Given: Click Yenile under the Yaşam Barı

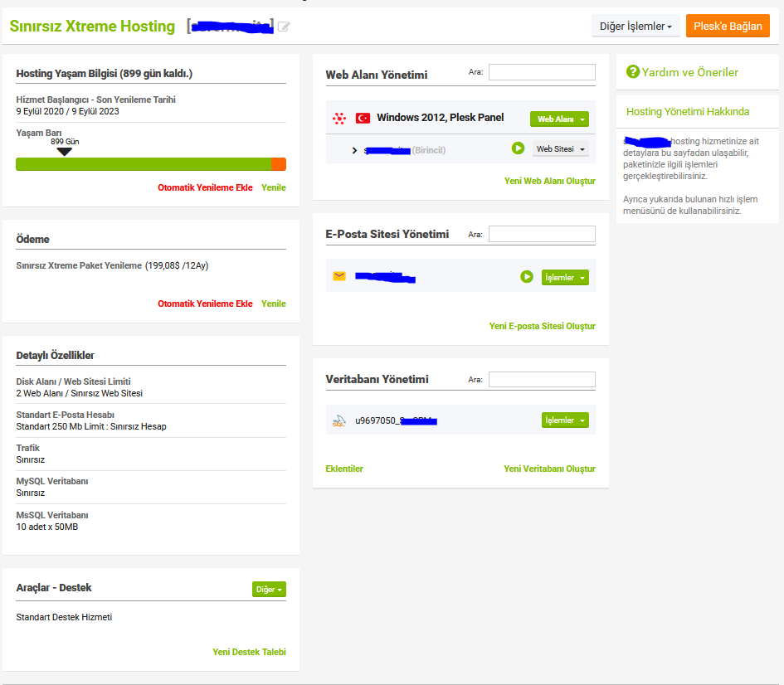Looking at the screenshot, I should click(x=274, y=188).
